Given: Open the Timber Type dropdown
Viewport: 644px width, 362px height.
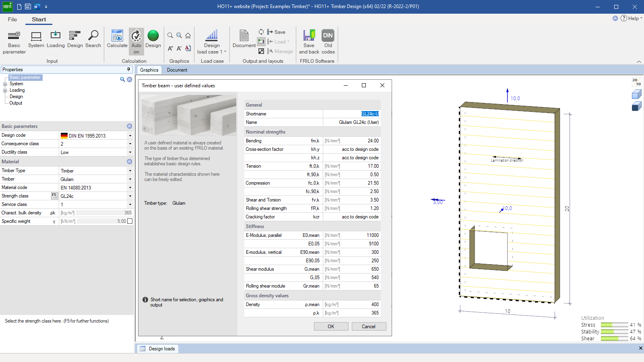Looking at the screenshot, I should [130, 171].
